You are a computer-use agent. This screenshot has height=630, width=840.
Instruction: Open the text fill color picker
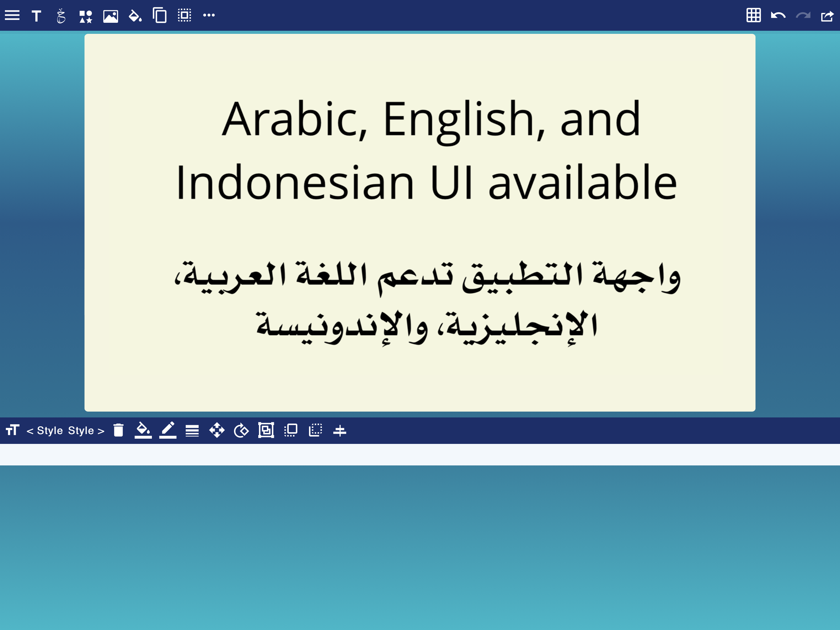[143, 430]
